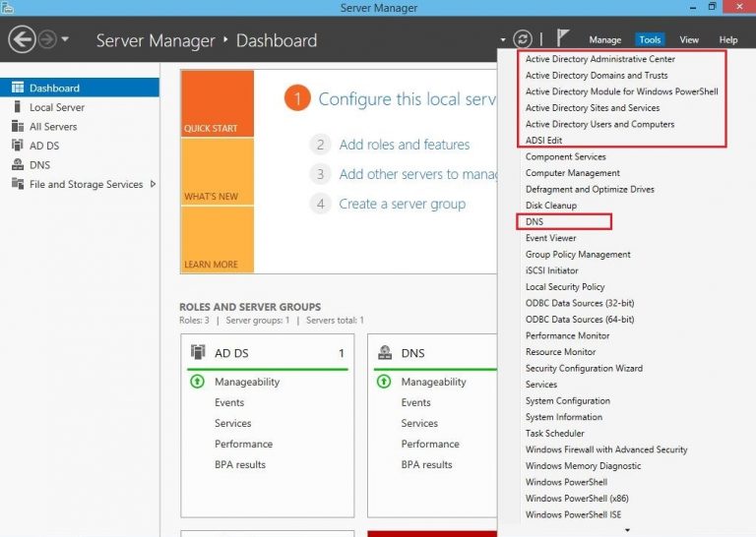Run Windows Memory Diagnostic
Image resolution: width=756 pixels, height=537 pixels.
coord(583,466)
